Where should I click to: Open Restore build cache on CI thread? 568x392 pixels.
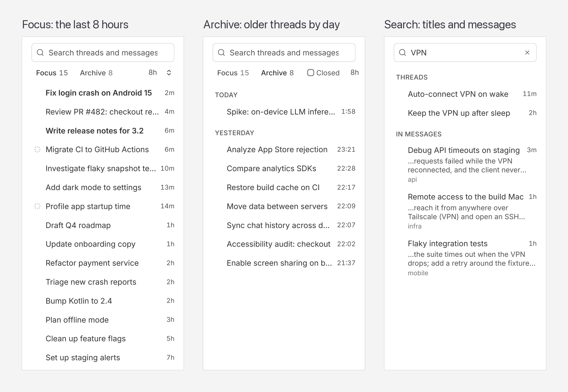click(x=284, y=187)
